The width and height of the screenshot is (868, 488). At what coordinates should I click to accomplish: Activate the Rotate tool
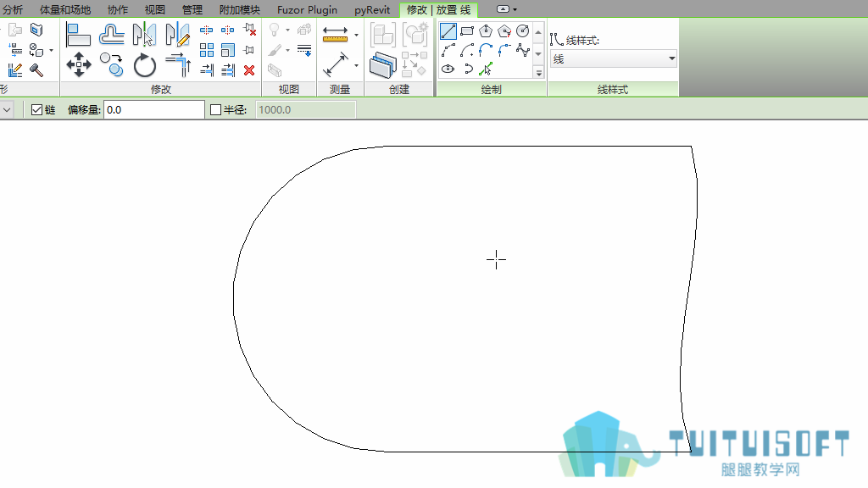144,64
